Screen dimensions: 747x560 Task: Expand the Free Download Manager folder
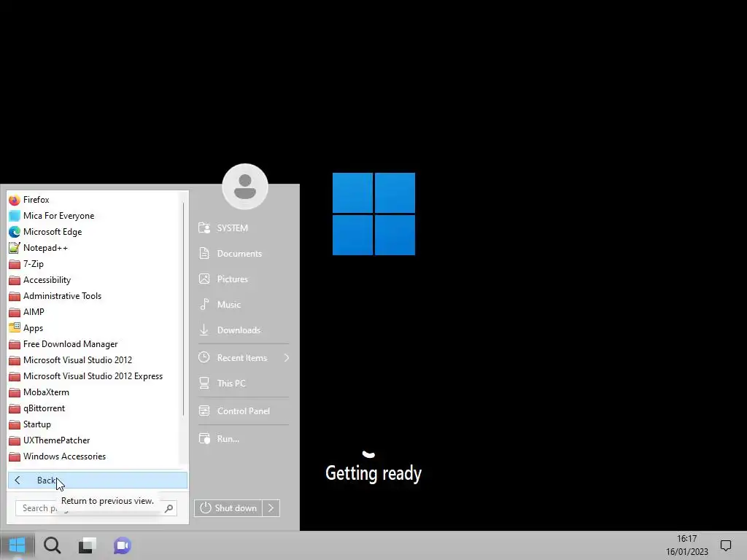click(93, 344)
